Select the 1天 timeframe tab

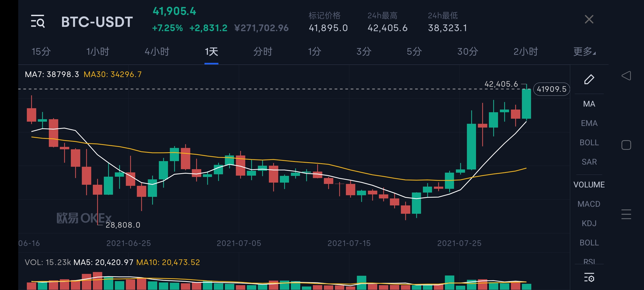coord(211,51)
